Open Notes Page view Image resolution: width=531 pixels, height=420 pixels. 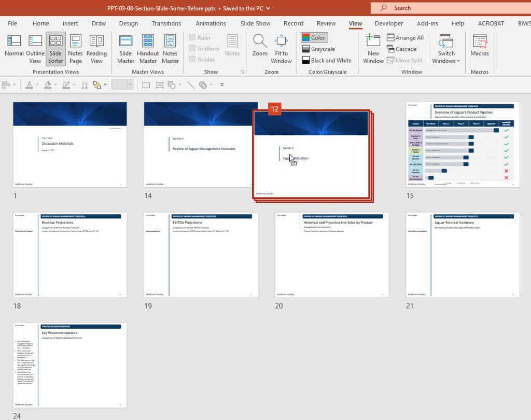76,48
